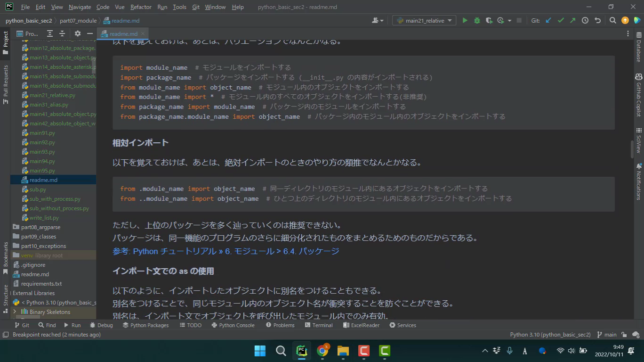The image size is (644, 362).
Task: Commit changes using the Git checkmark
Action: pyautogui.click(x=561, y=20)
